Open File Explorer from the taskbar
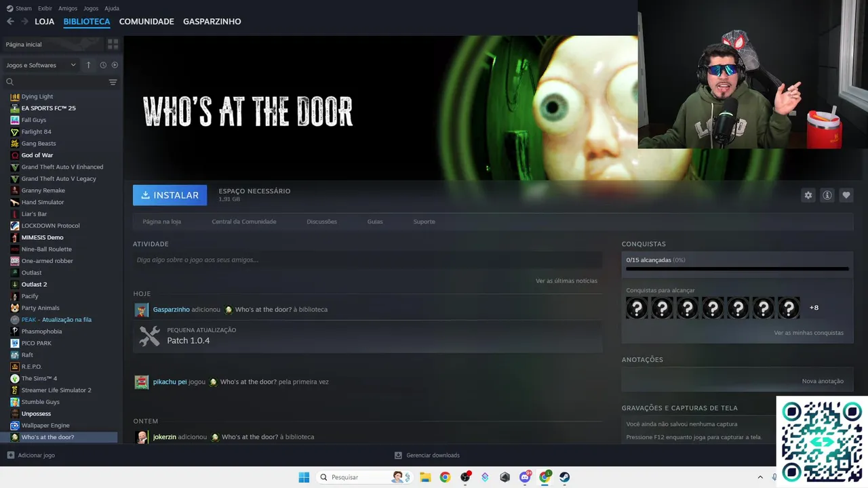 pyautogui.click(x=425, y=477)
